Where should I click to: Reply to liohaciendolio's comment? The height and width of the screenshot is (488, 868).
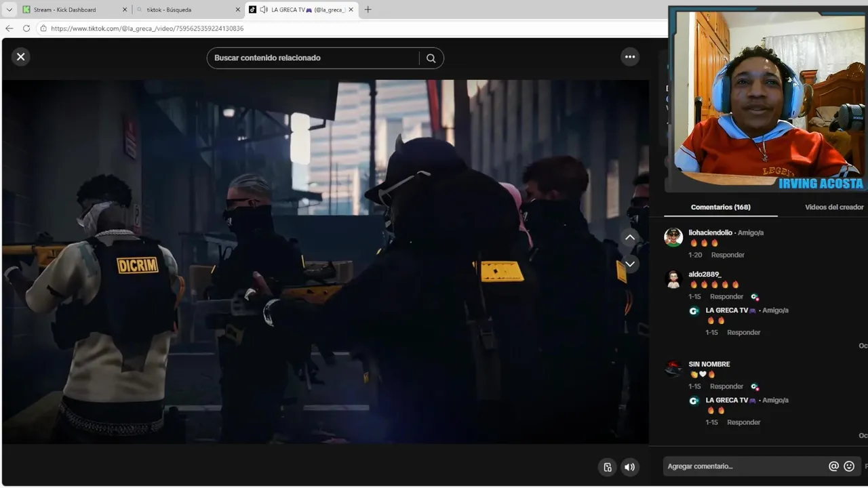pyautogui.click(x=728, y=255)
